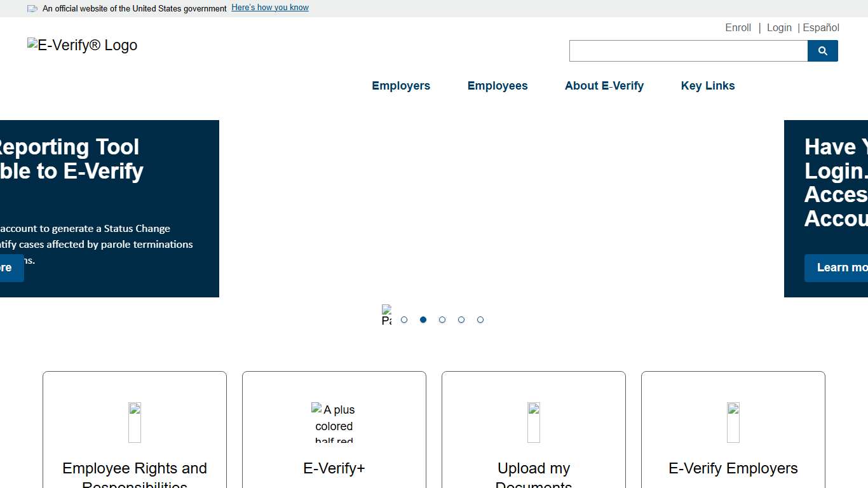Click the E-Verify Employers card icon
Image resolution: width=868 pixels, height=488 pixels.
[x=733, y=422]
